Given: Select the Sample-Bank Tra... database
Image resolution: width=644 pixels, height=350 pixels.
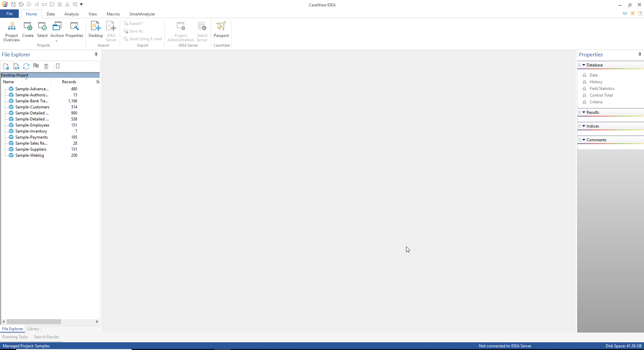Looking at the screenshot, I should click(32, 101).
